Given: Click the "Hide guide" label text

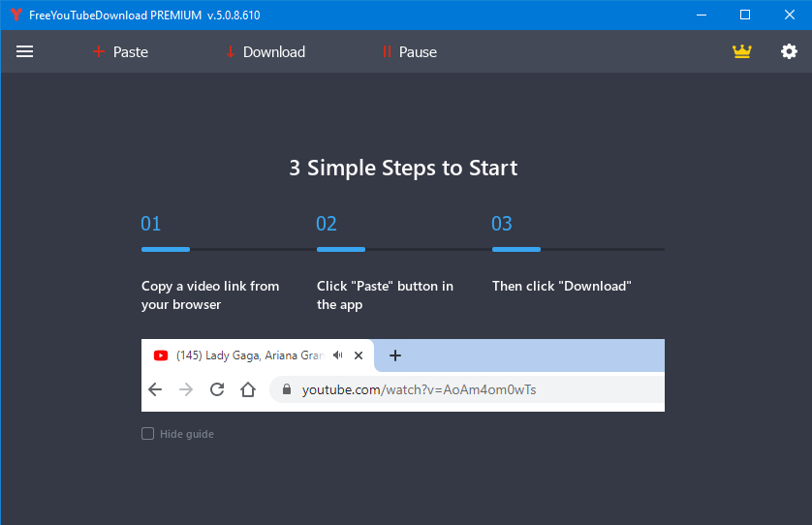Looking at the screenshot, I should 186,434.
